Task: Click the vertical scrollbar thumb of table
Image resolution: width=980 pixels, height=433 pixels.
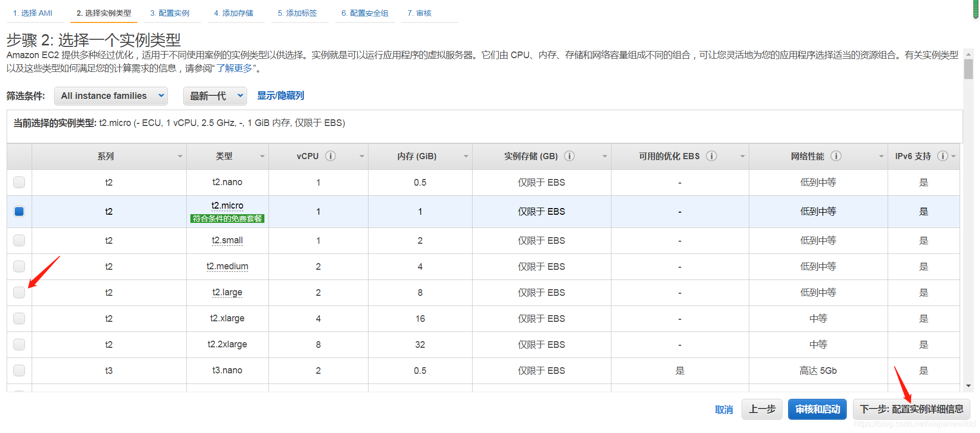Action: [x=968, y=69]
